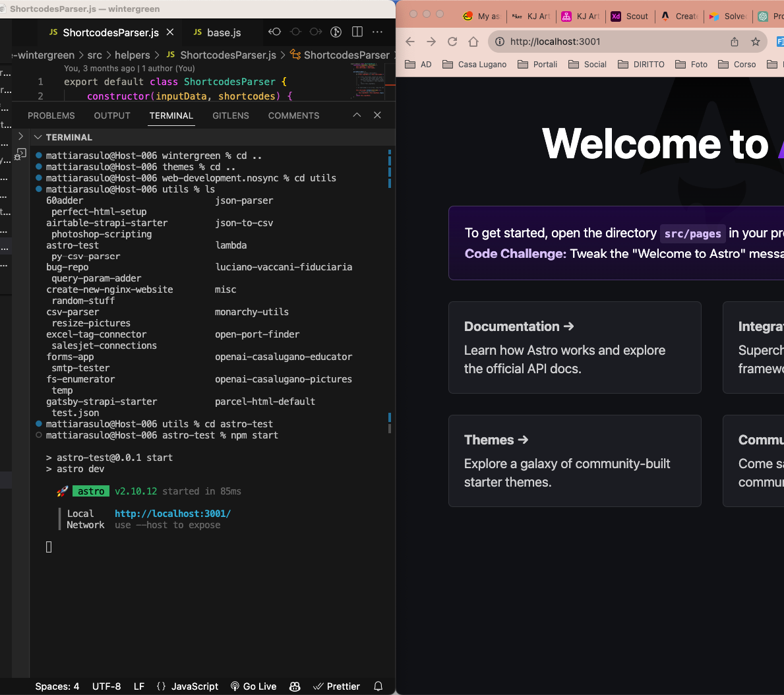
Task: Open the editor more actions ellipsis menu
Action: tap(377, 32)
